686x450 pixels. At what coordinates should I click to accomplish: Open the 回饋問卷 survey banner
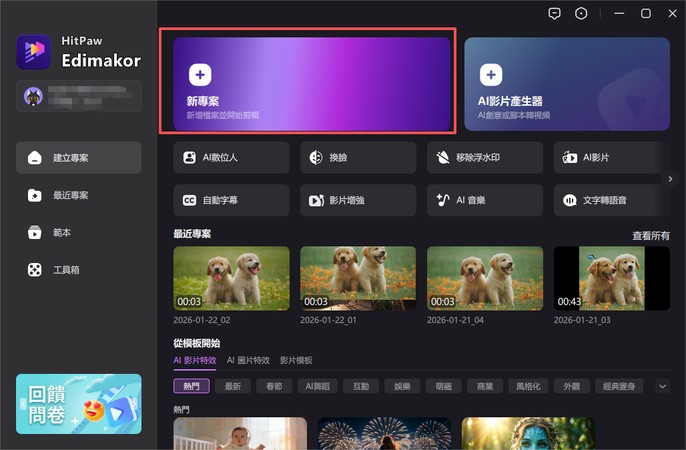[x=79, y=404]
